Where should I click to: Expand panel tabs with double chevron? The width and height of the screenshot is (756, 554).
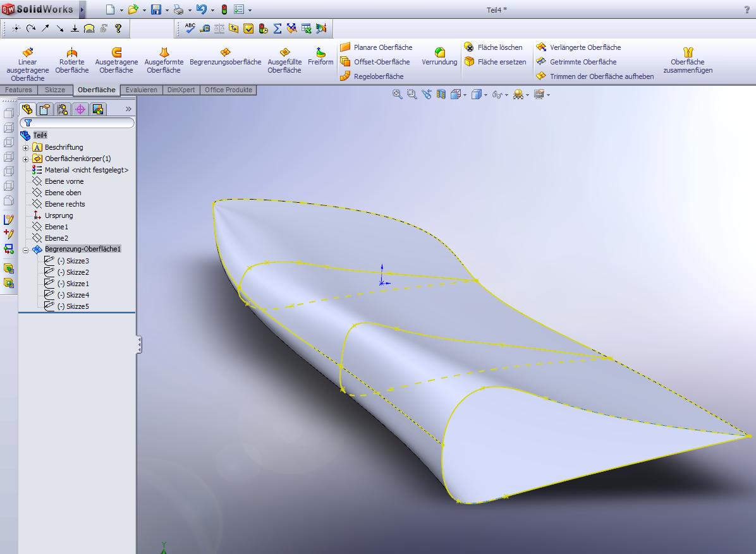[128, 109]
